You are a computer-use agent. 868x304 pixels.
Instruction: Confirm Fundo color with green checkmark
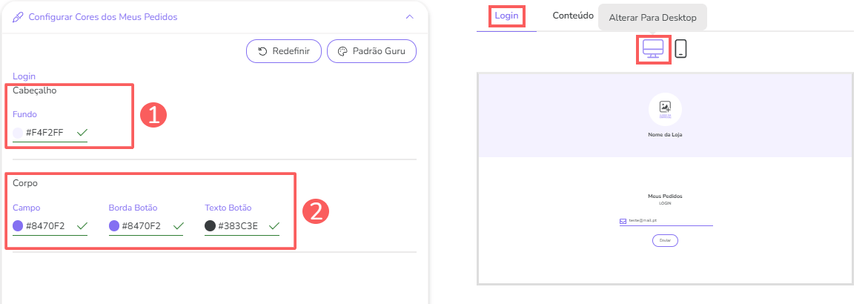[x=82, y=132]
